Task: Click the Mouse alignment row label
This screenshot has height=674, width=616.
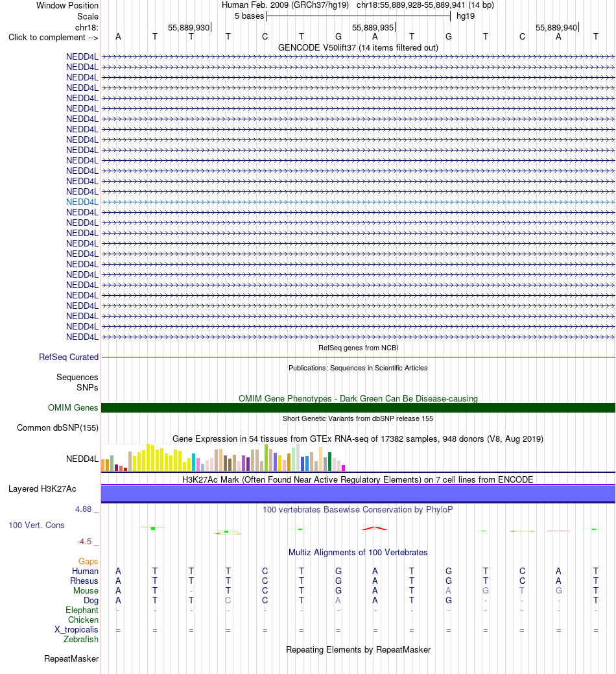Action: coord(86,590)
